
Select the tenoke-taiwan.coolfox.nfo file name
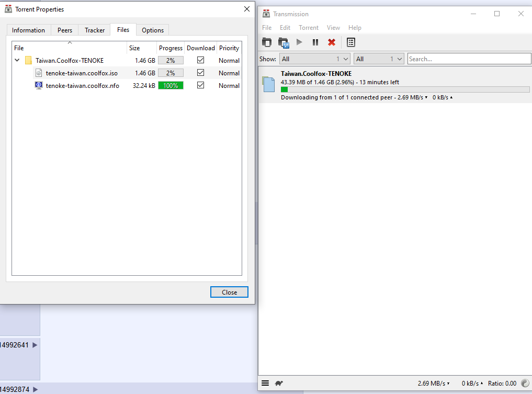(83, 85)
